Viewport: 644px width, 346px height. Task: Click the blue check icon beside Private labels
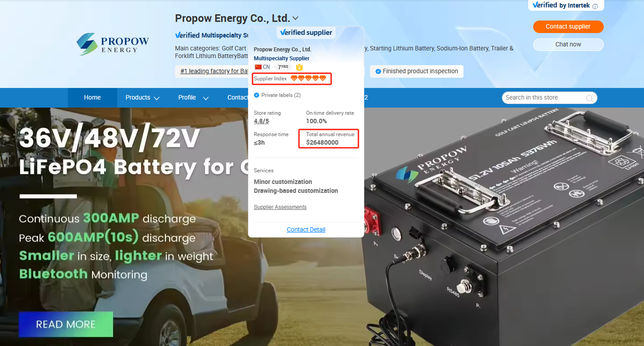(257, 95)
